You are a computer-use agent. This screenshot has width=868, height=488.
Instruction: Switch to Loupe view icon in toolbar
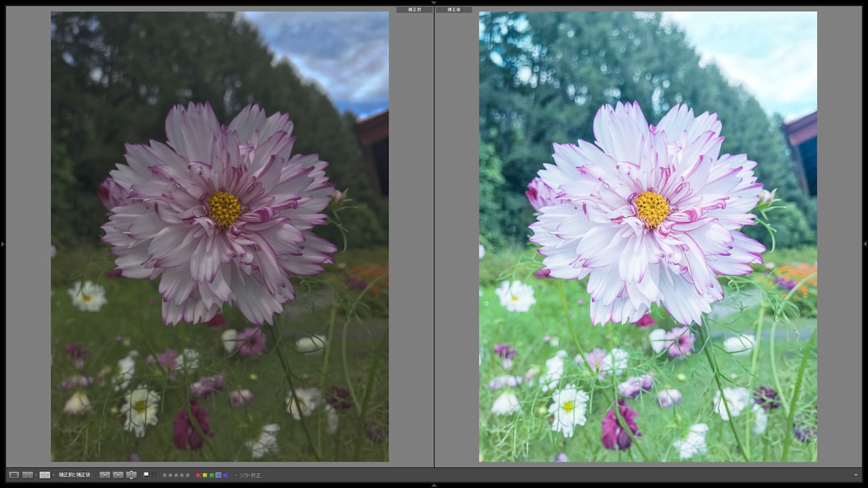pyautogui.click(x=14, y=474)
